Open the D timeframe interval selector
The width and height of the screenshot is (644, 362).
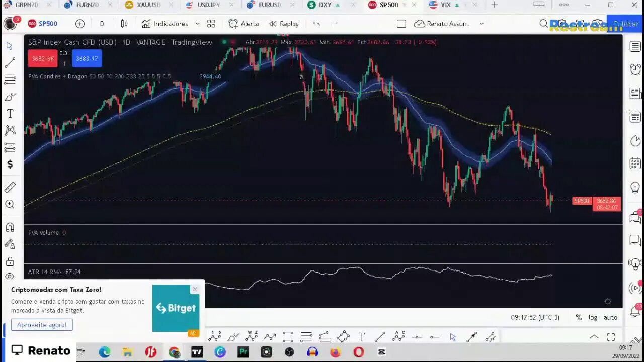pos(102,24)
